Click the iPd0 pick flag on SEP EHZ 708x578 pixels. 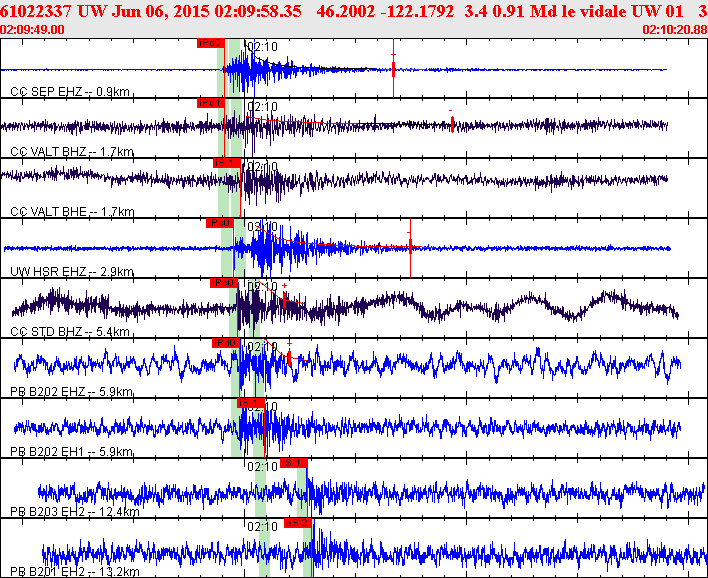point(210,43)
